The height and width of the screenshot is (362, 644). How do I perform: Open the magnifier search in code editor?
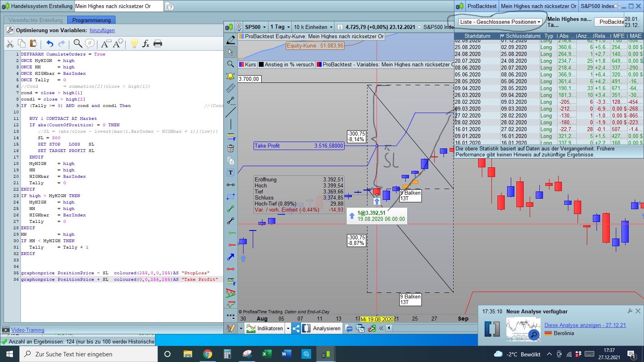tap(78, 43)
